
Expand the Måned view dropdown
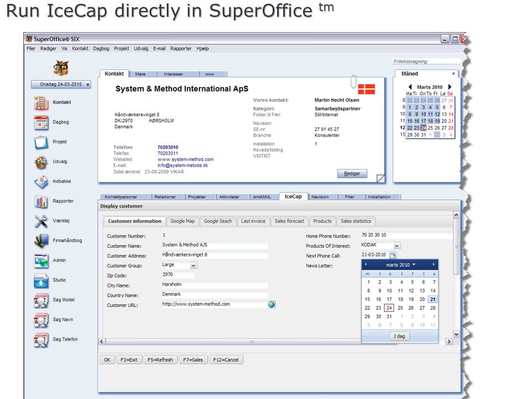454,74
